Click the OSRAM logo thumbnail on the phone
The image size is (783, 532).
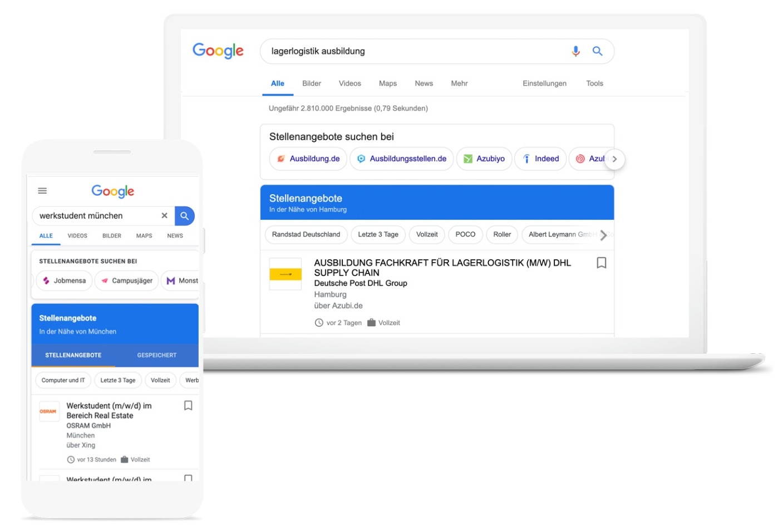click(48, 411)
